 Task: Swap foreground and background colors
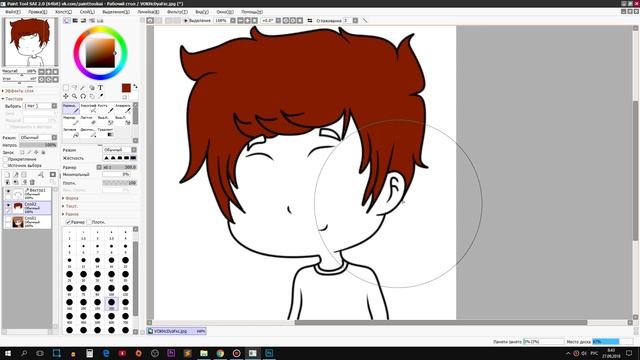tap(135, 87)
